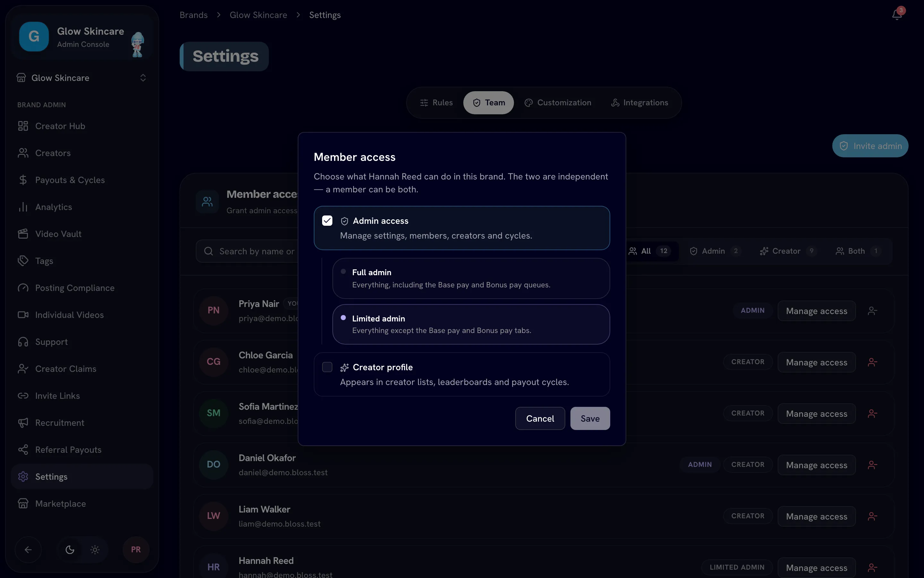
Task: Click the LIMITED ADMIN badge for Hannah Reed
Action: [x=737, y=568]
